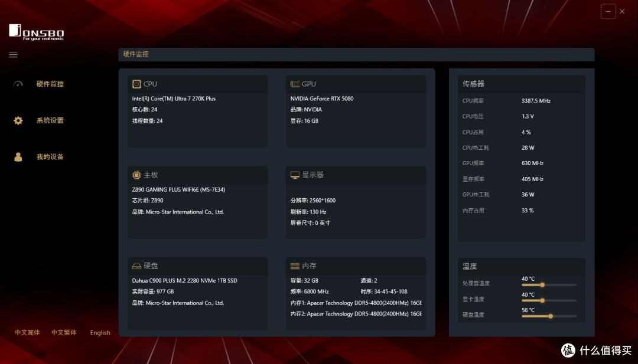Click 核心数: 24 line
638x364 pixels.
pyautogui.click(x=145, y=110)
